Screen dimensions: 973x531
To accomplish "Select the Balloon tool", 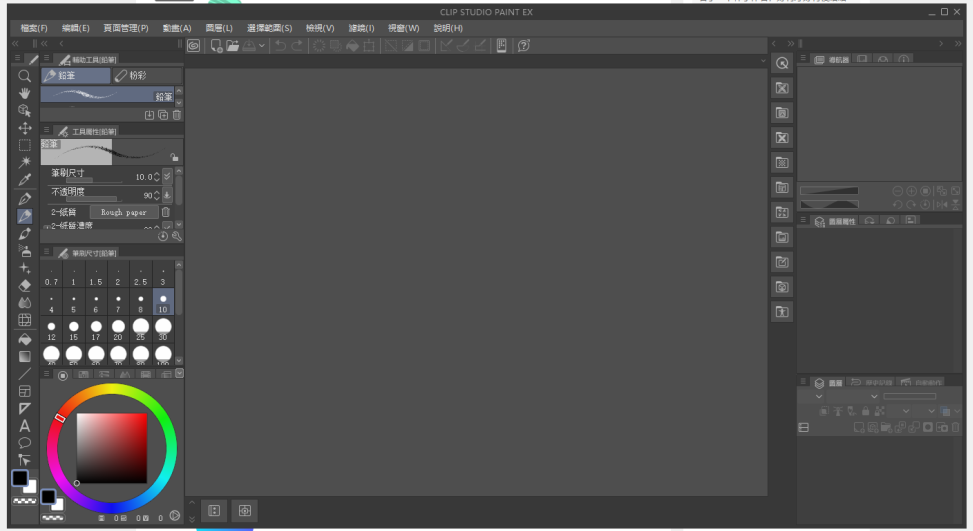I will pos(24,443).
